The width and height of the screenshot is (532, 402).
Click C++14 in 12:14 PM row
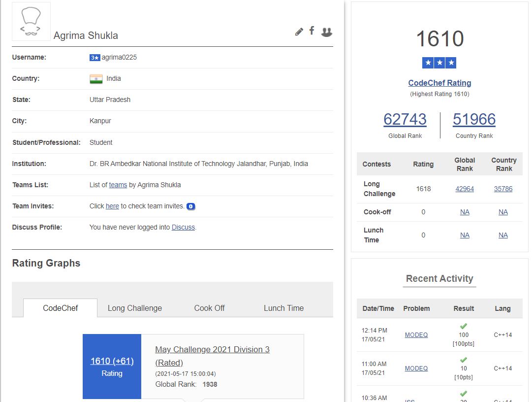click(x=502, y=335)
